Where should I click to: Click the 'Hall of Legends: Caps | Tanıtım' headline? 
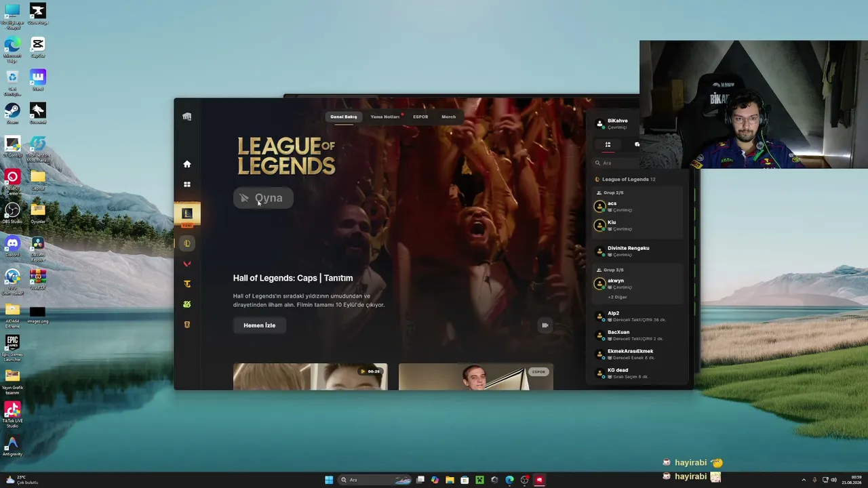pyautogui.click(x=293, y=278)
